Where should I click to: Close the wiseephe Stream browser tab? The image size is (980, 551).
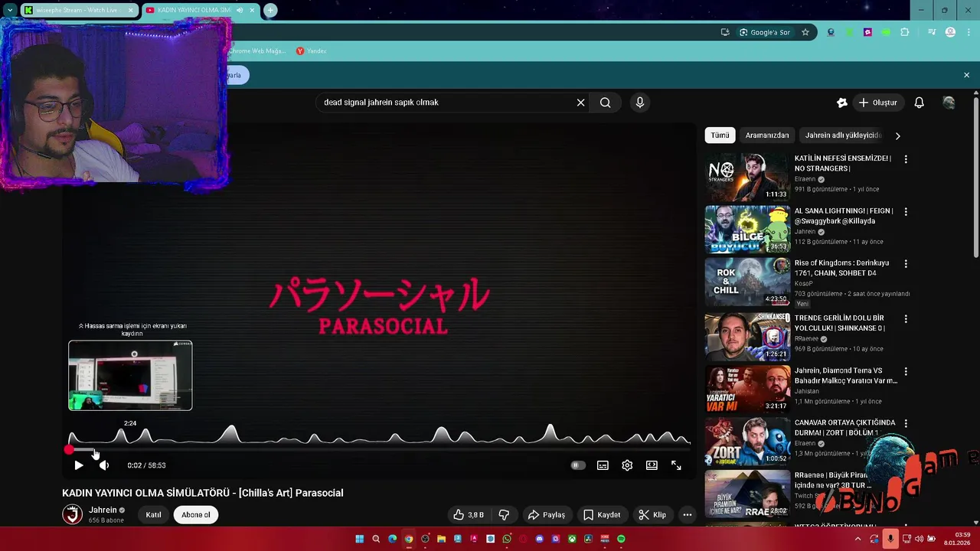(130, 10)
